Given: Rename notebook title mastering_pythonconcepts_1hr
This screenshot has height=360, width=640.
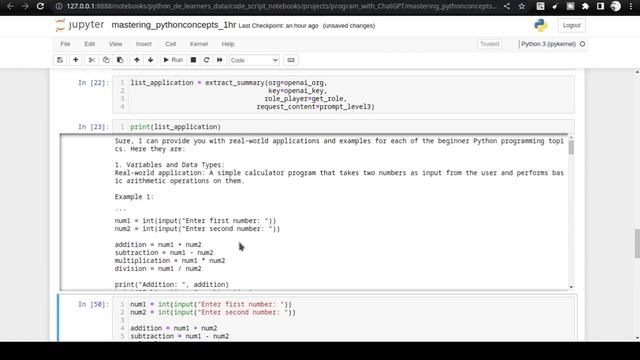Looking at the screenshot, I should [x=173, y=25].
